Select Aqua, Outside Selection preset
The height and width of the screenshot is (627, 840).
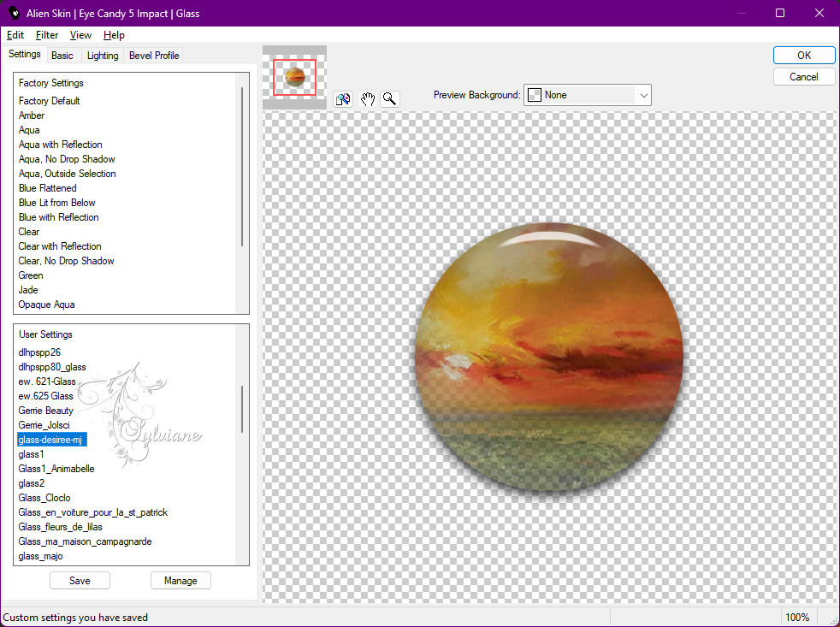pyautogui.click(x=67, y=173)
